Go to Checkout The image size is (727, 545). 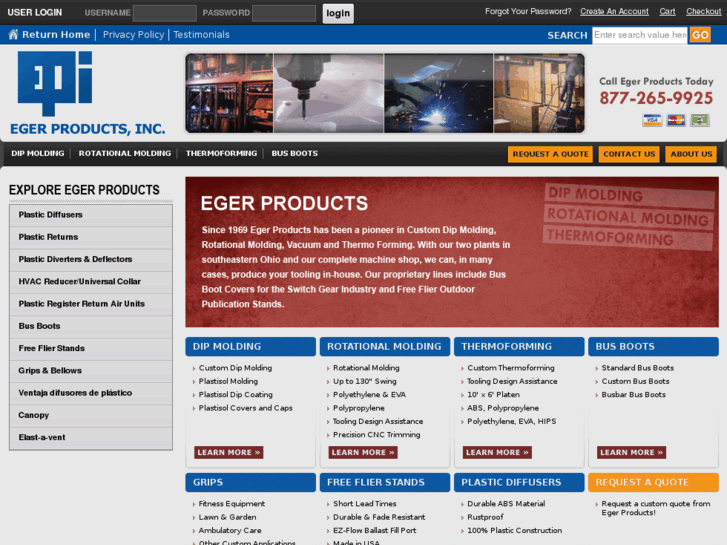pos(704,11)
